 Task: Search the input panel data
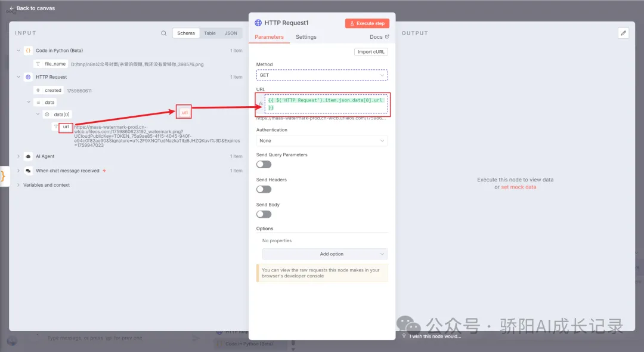pyautogui.click(x=163, y=33)
